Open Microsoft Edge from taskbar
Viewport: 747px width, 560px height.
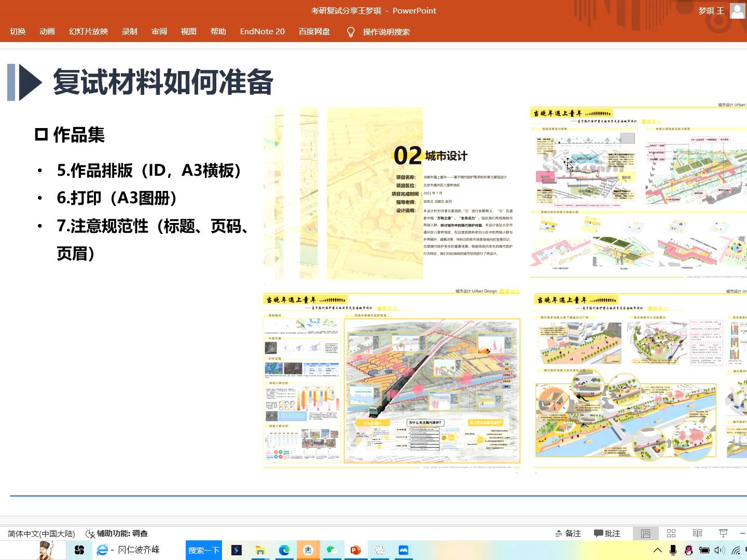click(x=284, y=550)
